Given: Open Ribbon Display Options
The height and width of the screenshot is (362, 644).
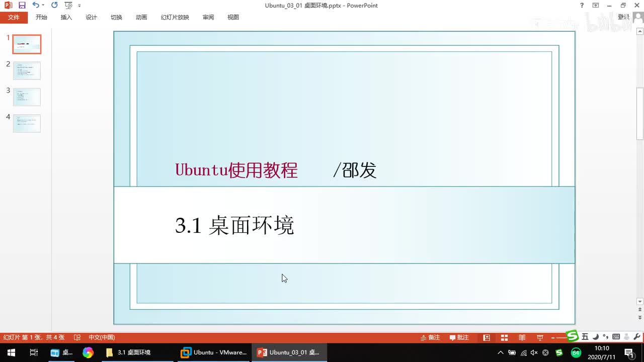Looking at the screenshot, I should pos(596,5).
